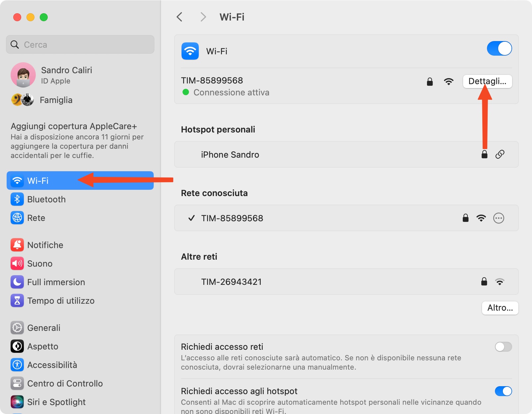Click Wi-Fi signal icon in known network row

[481, 218]
